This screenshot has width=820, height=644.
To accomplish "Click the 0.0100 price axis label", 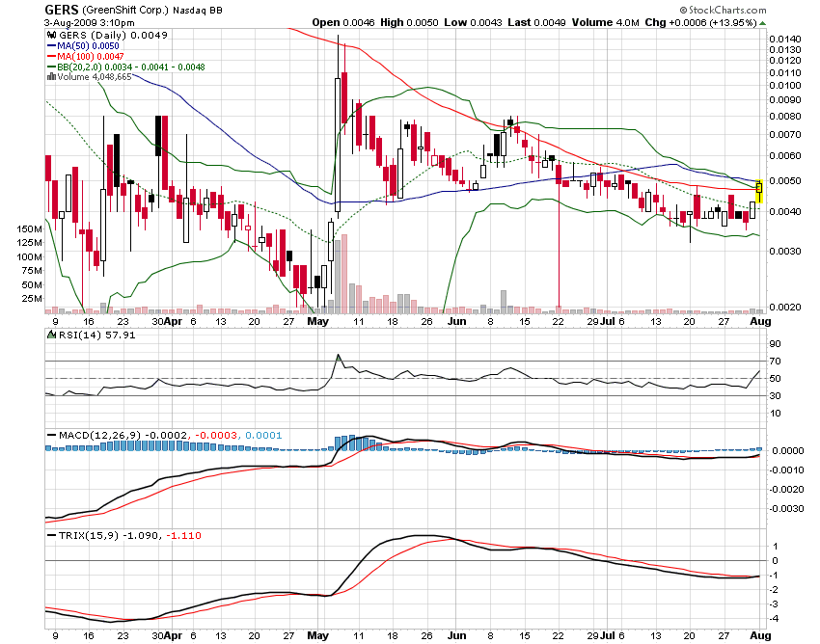I will click(x=785, y=85).
